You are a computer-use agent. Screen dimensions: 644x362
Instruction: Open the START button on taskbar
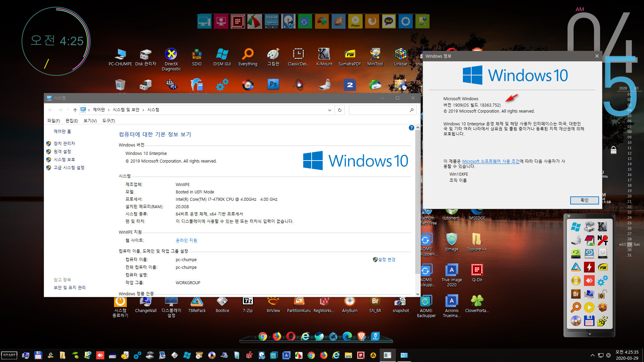(x=9, y=355)
